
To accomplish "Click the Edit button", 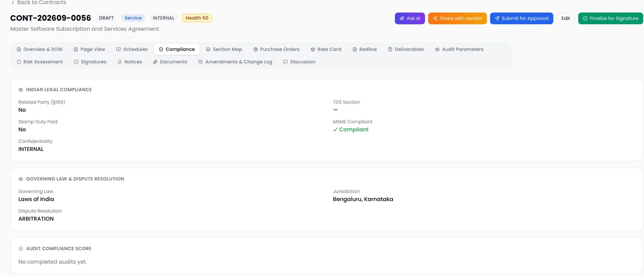I will click(566, 18).
